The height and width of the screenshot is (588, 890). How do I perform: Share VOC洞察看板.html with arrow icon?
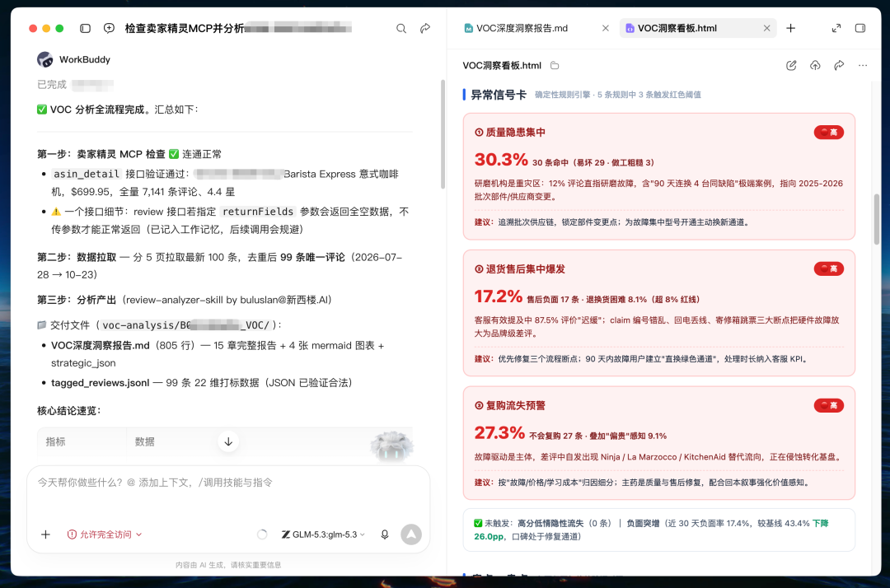point(839,66)
